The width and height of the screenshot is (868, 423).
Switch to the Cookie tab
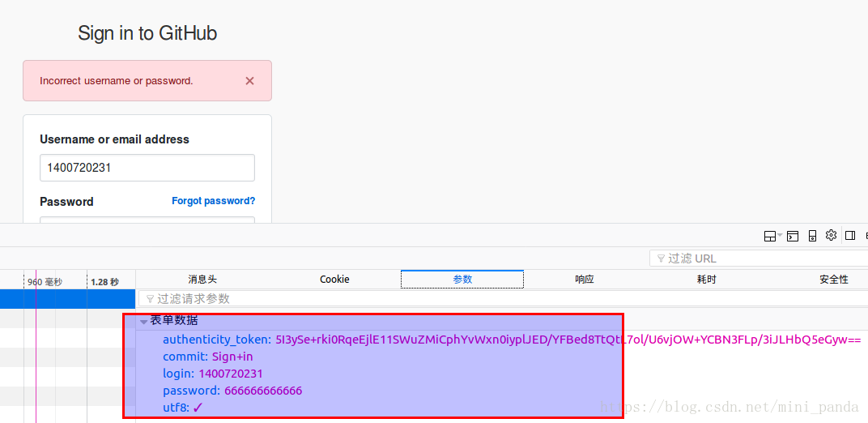[334, 280]
